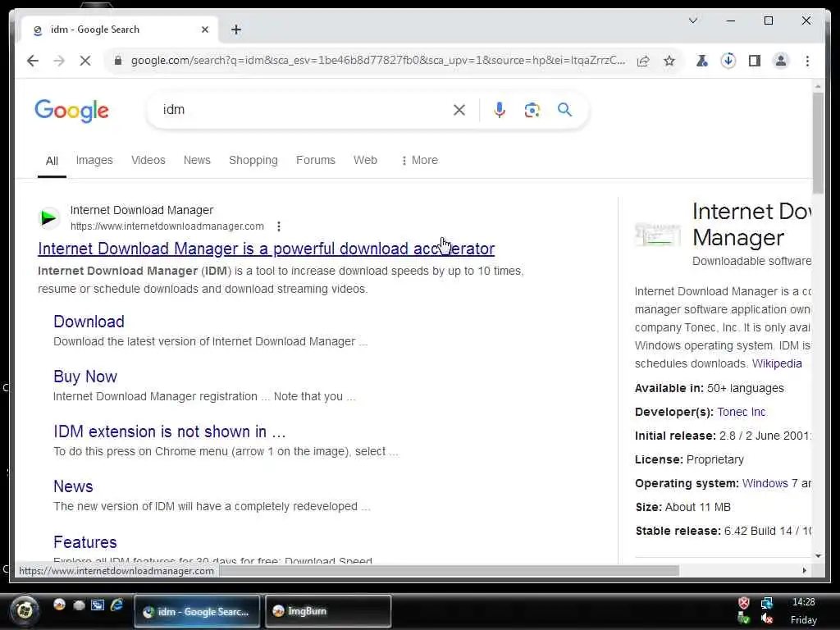The image size is (840, 630).
Task: Open red security alert tray icon
Action: 743,603
